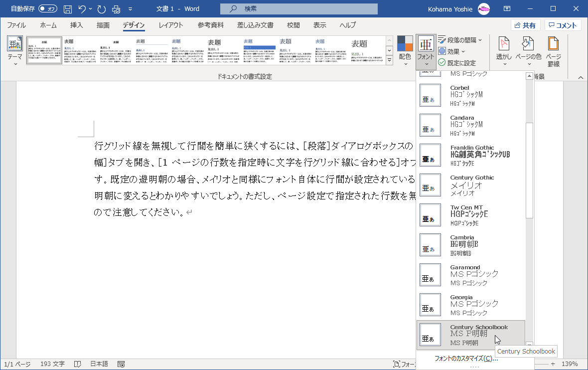Choose the Cambria HG明朝B font set
Image resolution: width=588 pixels, height=370 pixels.
pyautogui.click(x=470, y=245)
